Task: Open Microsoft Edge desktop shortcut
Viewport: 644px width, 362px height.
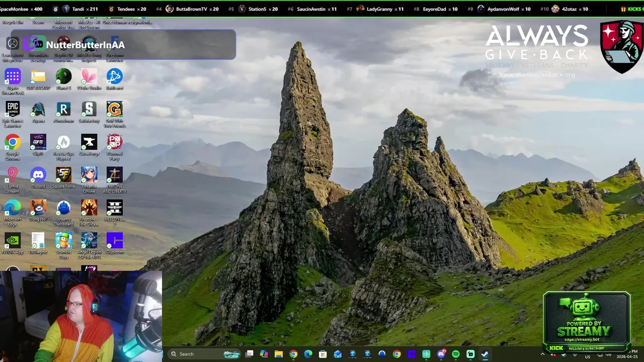Action: (13, 213)
